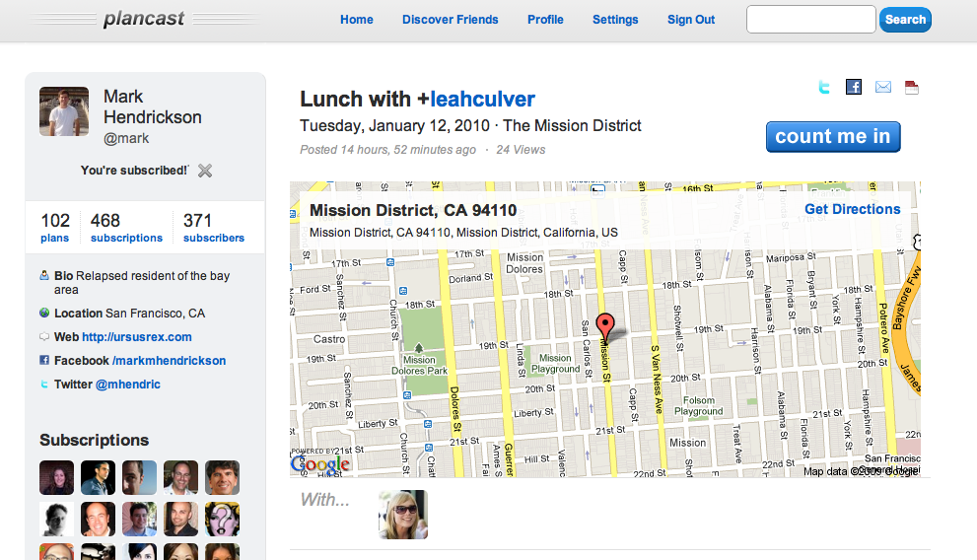This screenshot has width=977, height=560.
Task: View the 371 subscribers link
Action: coord(214,228)
